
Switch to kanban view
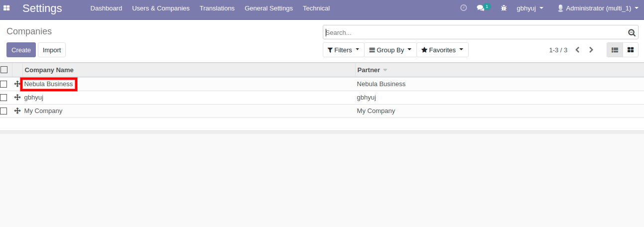631,50
